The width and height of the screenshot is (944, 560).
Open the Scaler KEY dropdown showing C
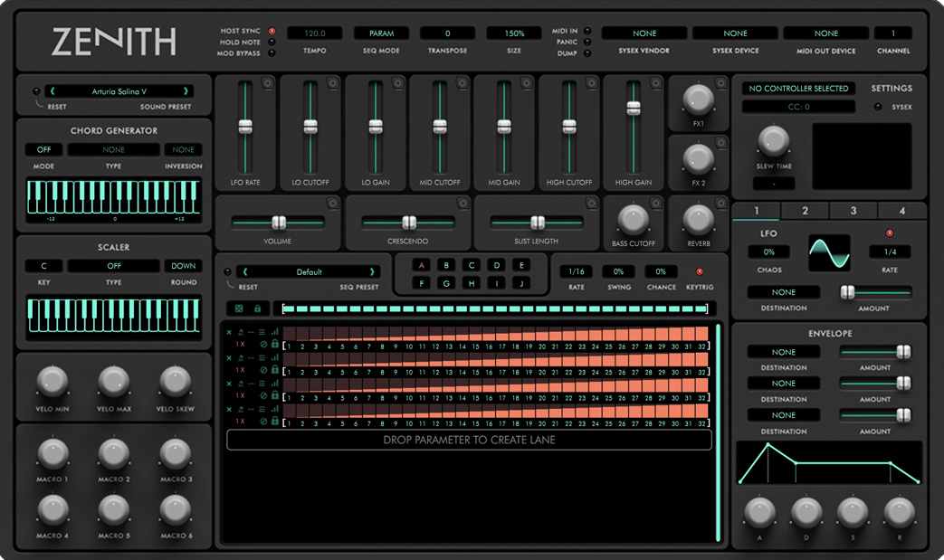click(43, 266)
